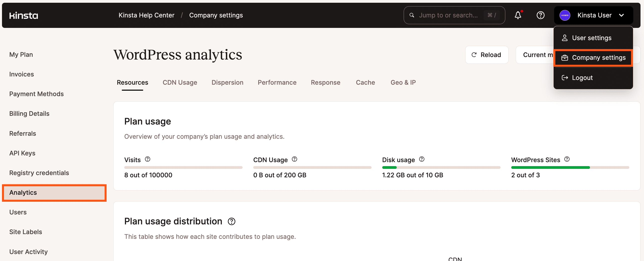Click the Visits usage progress bar
Viewport: 644px width, 261px height.
click(183, 168)
